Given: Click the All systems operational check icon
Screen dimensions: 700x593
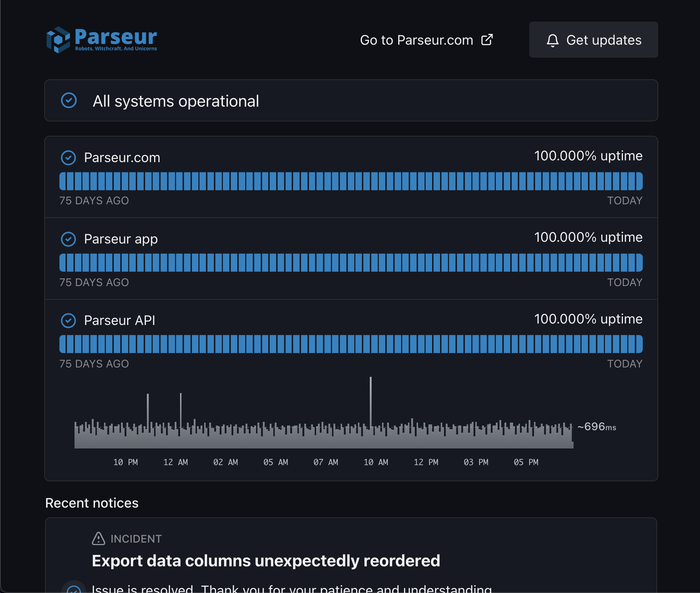Looking at the screenshot, I should click(69, 101).
